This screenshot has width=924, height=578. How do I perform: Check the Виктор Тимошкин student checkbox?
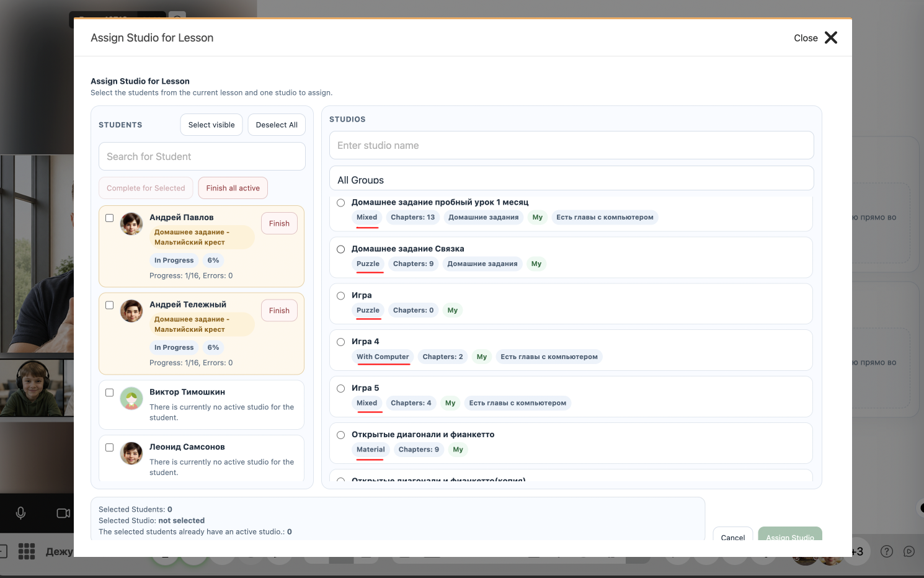click(110, 393)
